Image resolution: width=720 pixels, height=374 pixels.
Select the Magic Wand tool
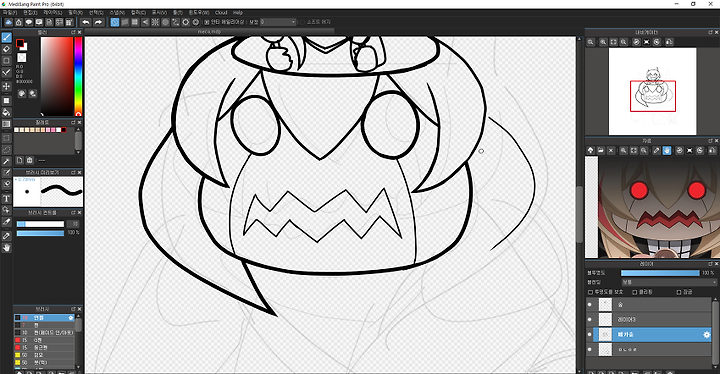coord(6,162)
